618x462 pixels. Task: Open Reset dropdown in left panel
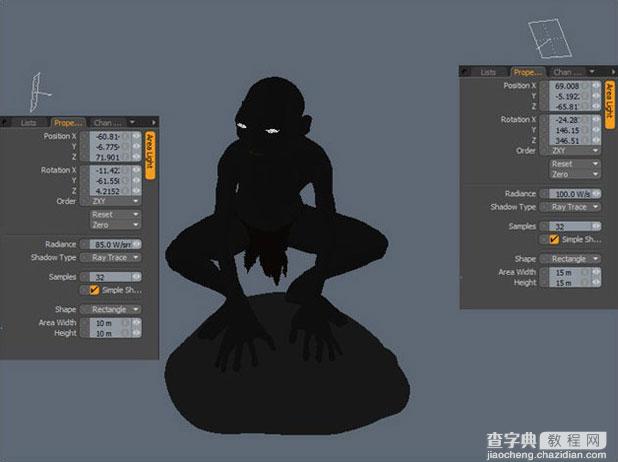tap(115, 214)
